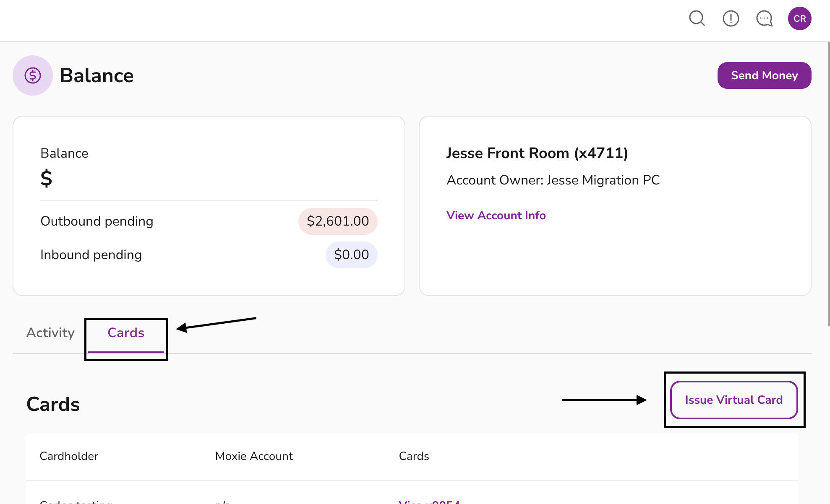
Task: Click the page scrollbar on the right
Action: point(828,184)
